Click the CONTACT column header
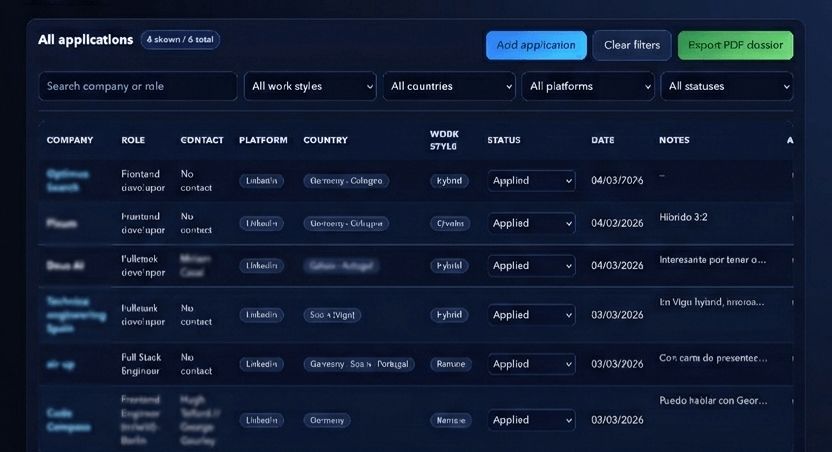 pos(202,140)
